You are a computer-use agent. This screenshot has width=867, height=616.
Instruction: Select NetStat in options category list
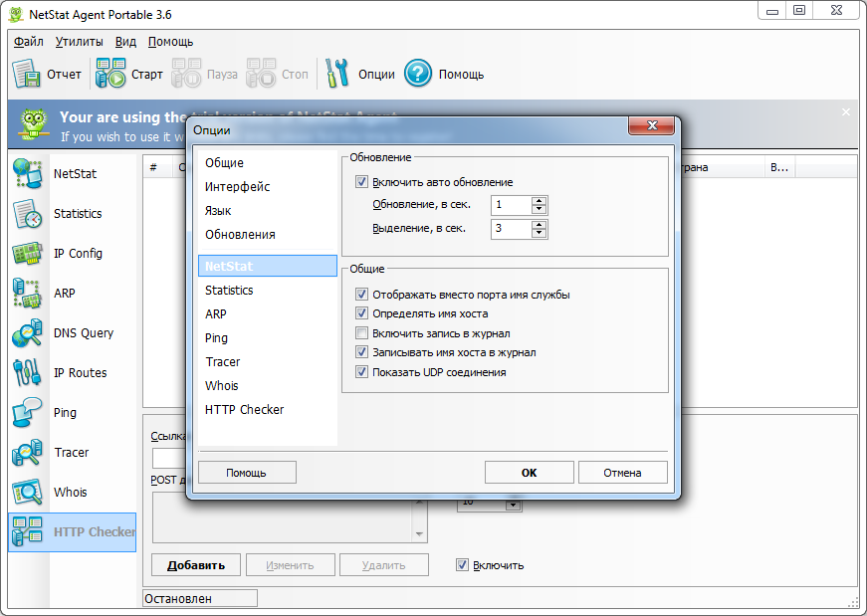tap(267, 266)
